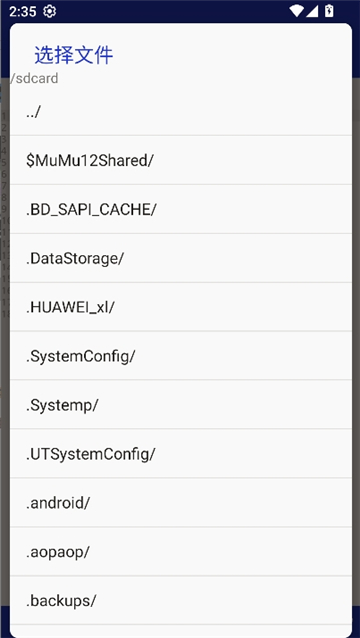Tap the settings gear in the status bar
The width and height of the screenshot is (360, 638).
(x=50, y=11)
